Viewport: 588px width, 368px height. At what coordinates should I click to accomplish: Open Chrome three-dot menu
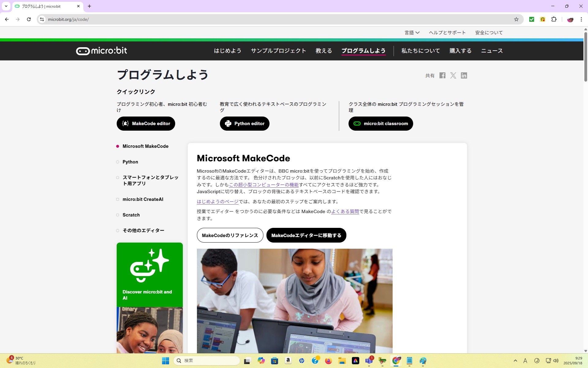pos(581,19)
